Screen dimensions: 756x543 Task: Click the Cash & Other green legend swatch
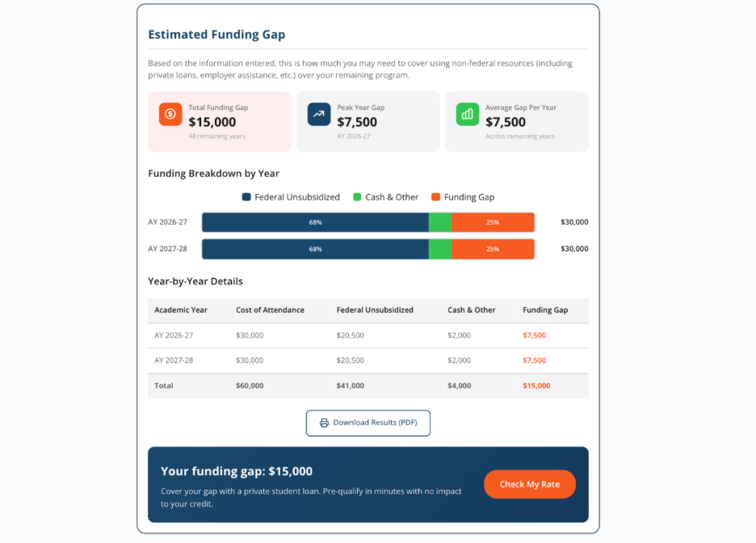pos(357,197)
